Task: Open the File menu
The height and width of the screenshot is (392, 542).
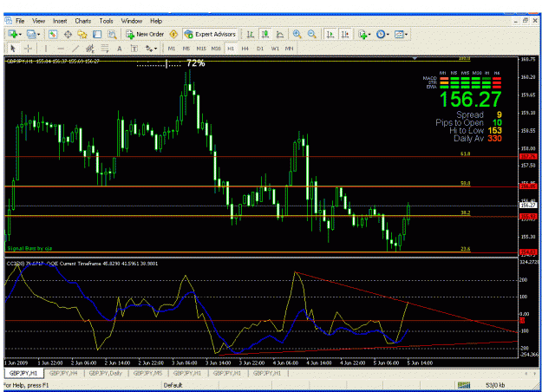Action: 20,21
